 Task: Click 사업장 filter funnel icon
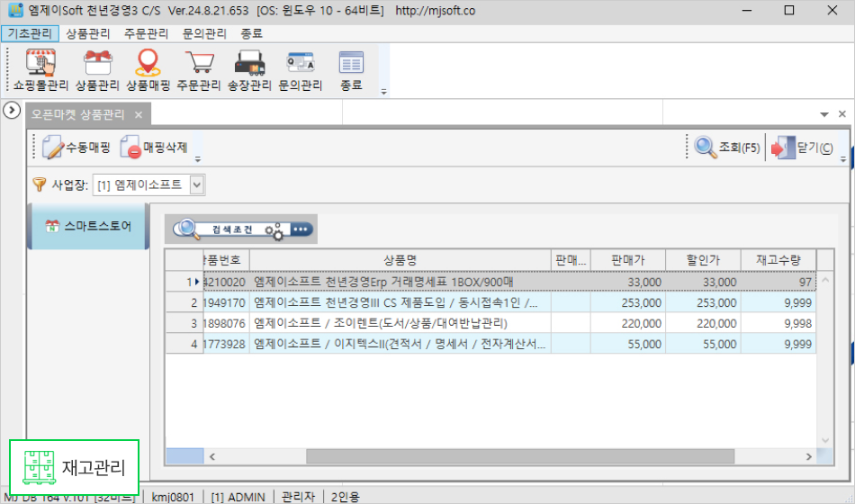click(40, 184)
